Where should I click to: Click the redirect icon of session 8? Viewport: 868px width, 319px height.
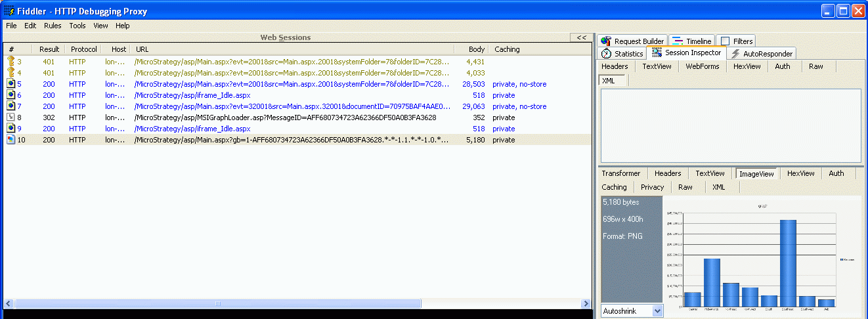(11, 117)
